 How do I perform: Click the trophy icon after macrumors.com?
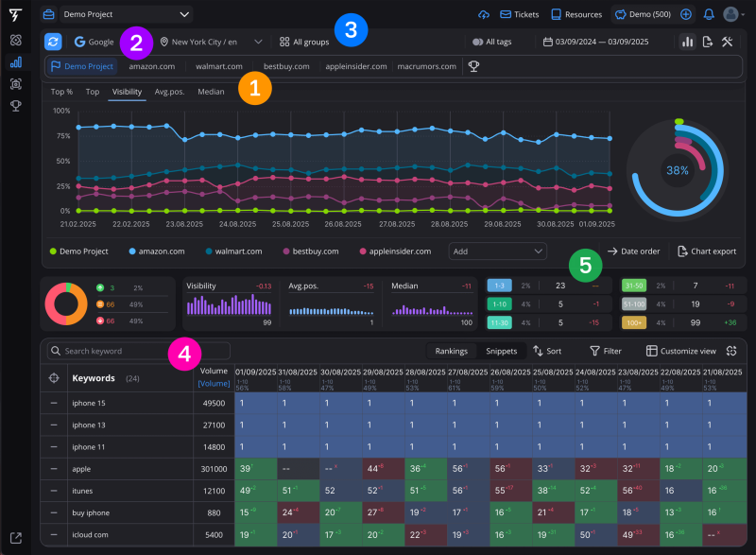tap(473, 66)
